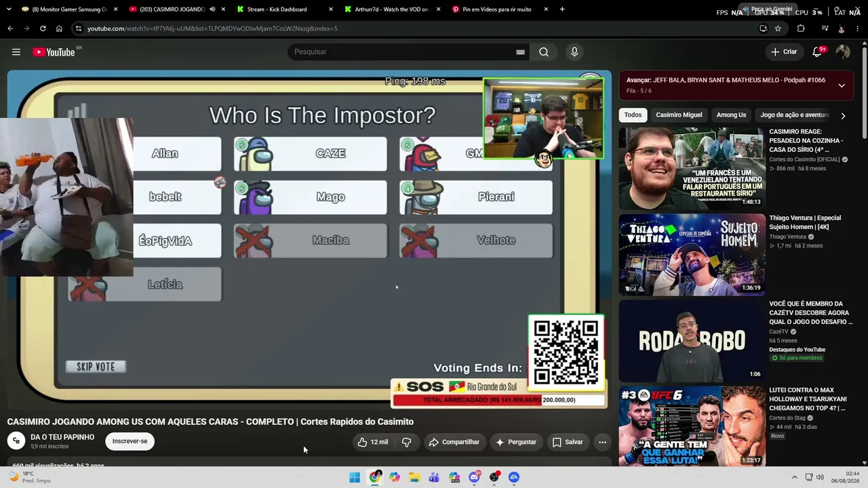Open the browser extensions menu

pos(801,28)
